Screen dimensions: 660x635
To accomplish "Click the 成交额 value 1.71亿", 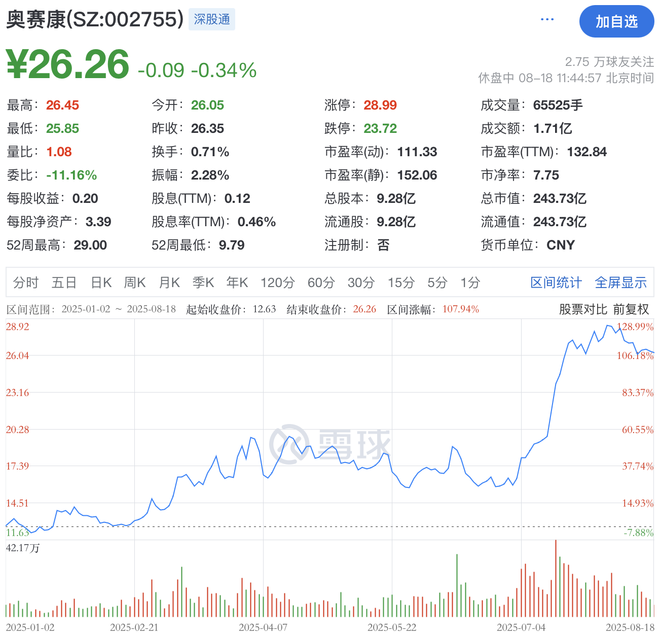I will click(552, 128).
